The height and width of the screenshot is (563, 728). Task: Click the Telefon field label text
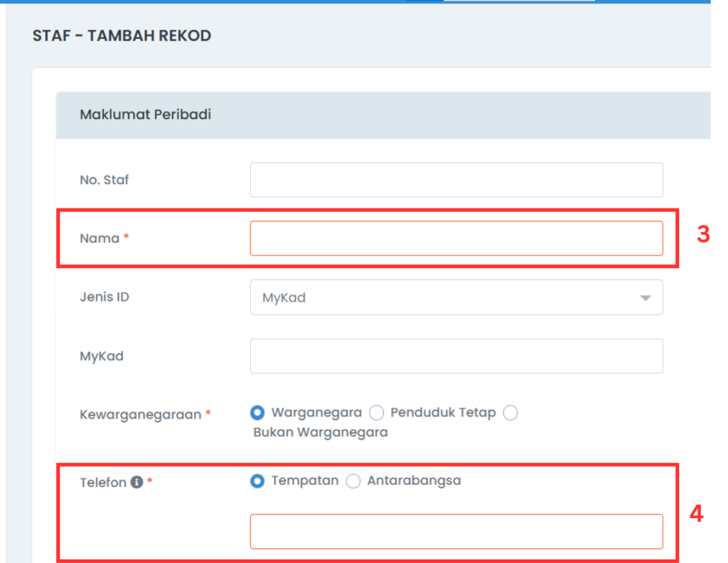[x=103, y=483]
